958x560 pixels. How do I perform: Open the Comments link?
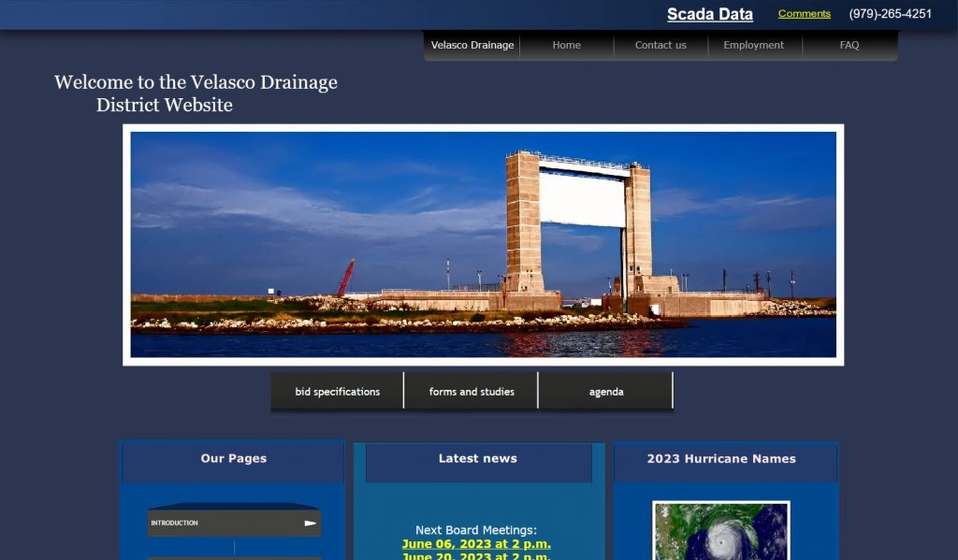coord(804,14)
